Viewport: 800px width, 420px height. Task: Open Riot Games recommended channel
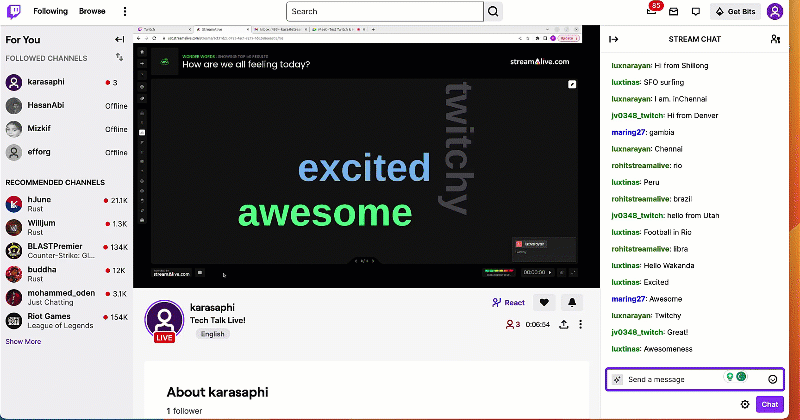(x=66, y=320)
